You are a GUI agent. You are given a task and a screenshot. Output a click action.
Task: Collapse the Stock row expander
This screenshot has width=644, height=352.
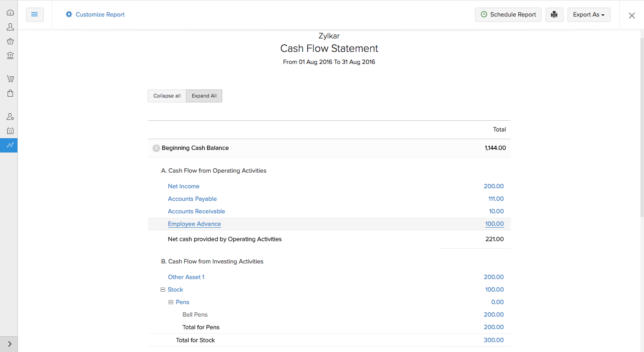click(x=163, y=290)
